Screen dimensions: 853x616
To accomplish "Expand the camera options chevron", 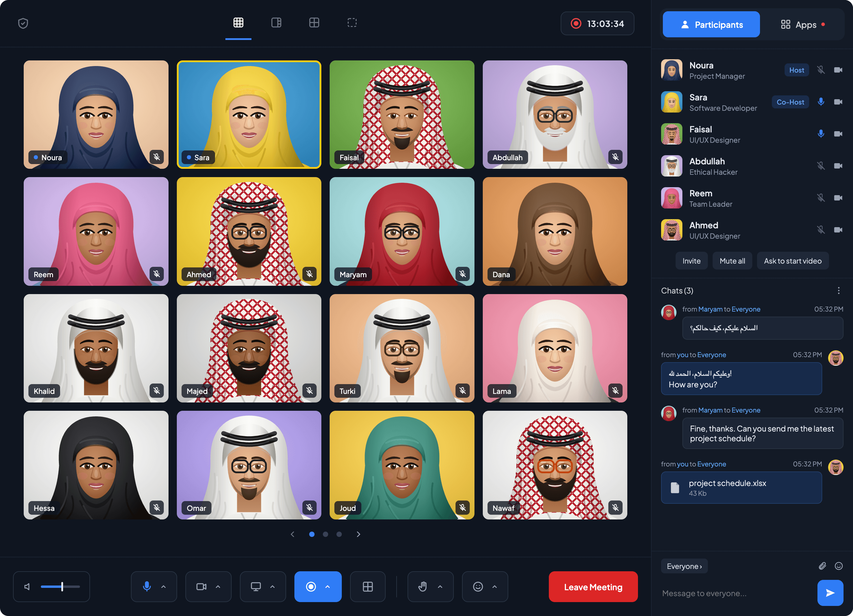I will [x=218, y=587].
